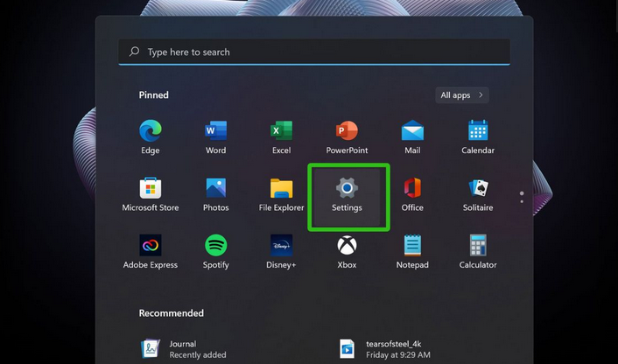The height and width of the screenshot is (364, 618).
Task: Go to next pinned apps page dot
Action: tap(522, 202)
